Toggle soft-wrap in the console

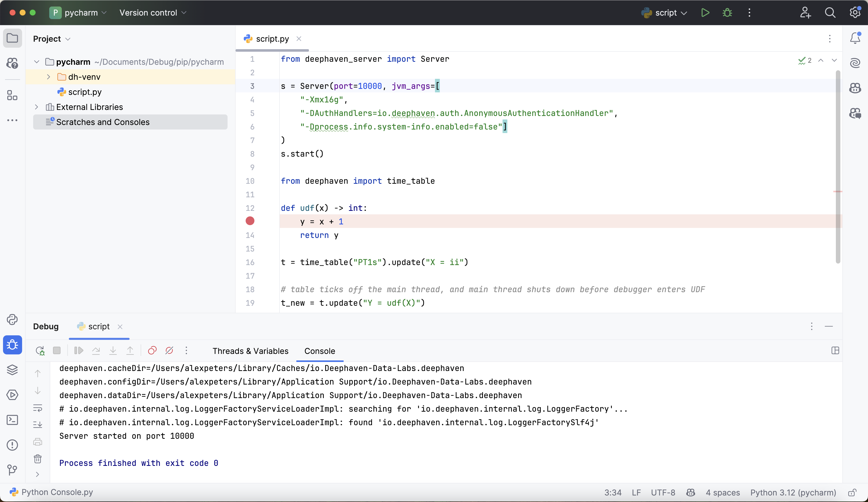click(x=37, y=408)
